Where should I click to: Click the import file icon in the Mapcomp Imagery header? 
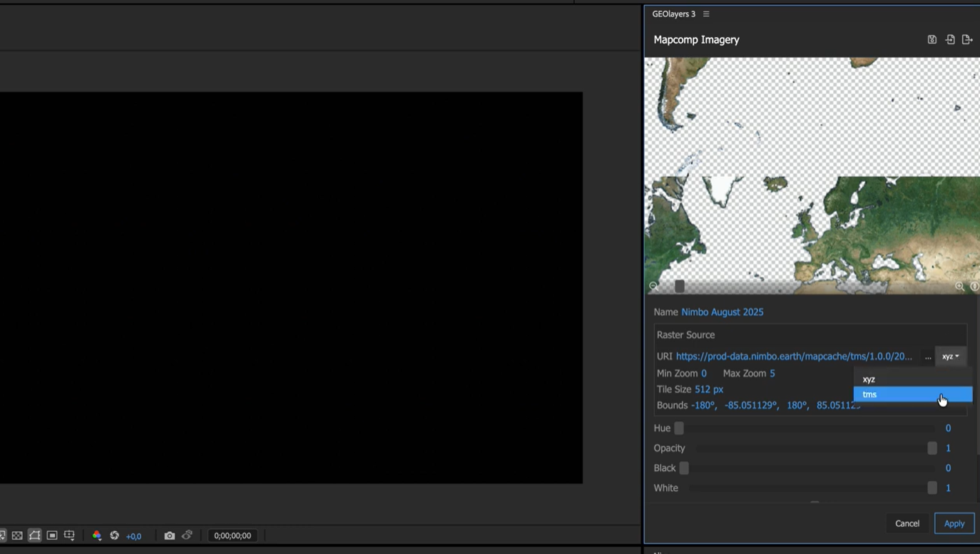pos(950,40)
